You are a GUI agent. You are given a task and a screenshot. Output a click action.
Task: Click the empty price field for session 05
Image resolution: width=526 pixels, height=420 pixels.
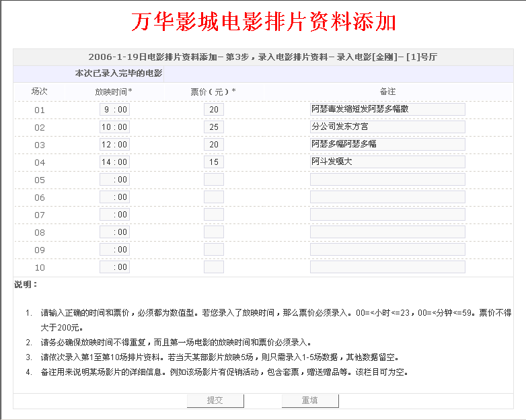pyautogui.click(x=214, y=180)
